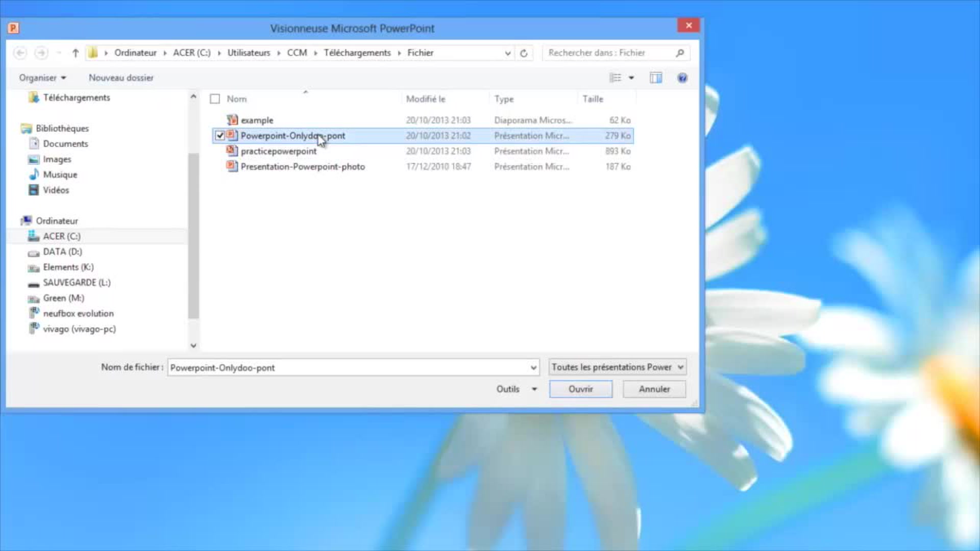This screenshot has width=980, height=551.
Task: Click the CCM breadcrumb
Action: point(297,53)
